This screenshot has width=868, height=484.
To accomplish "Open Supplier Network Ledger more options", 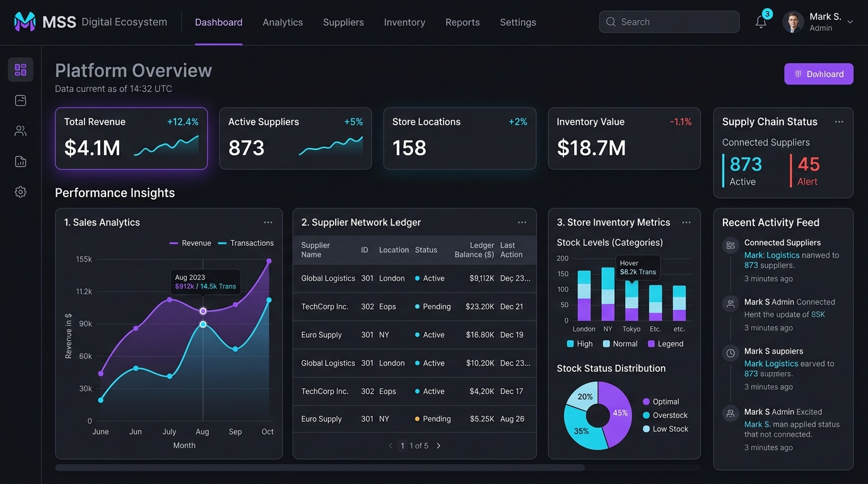I will tap(522, 222).
